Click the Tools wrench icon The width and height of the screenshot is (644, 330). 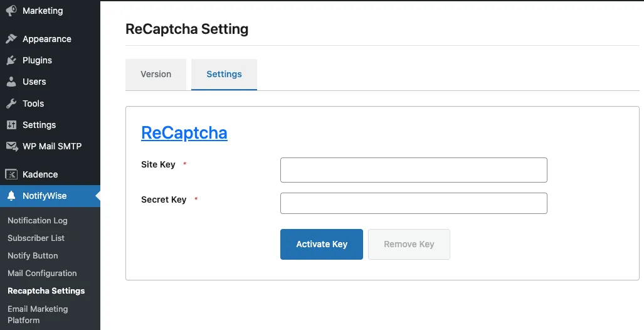pos(11,104)
